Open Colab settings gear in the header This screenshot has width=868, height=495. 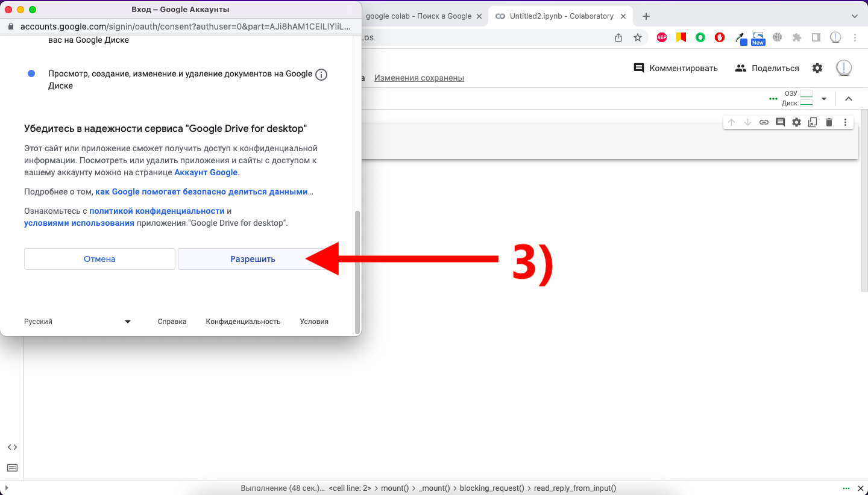point(817,68)
